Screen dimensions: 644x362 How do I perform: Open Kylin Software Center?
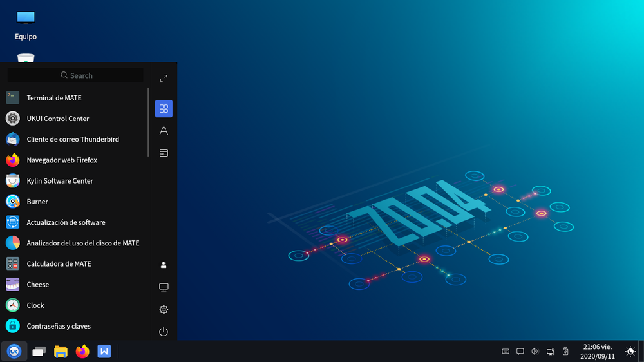coord(59,181)
